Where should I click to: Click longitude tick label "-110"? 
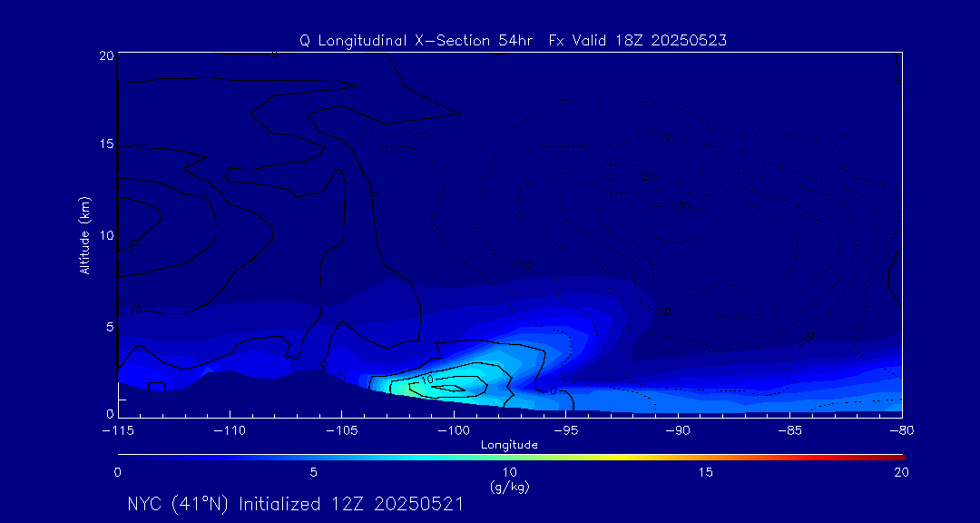click(x=230, y=431)
